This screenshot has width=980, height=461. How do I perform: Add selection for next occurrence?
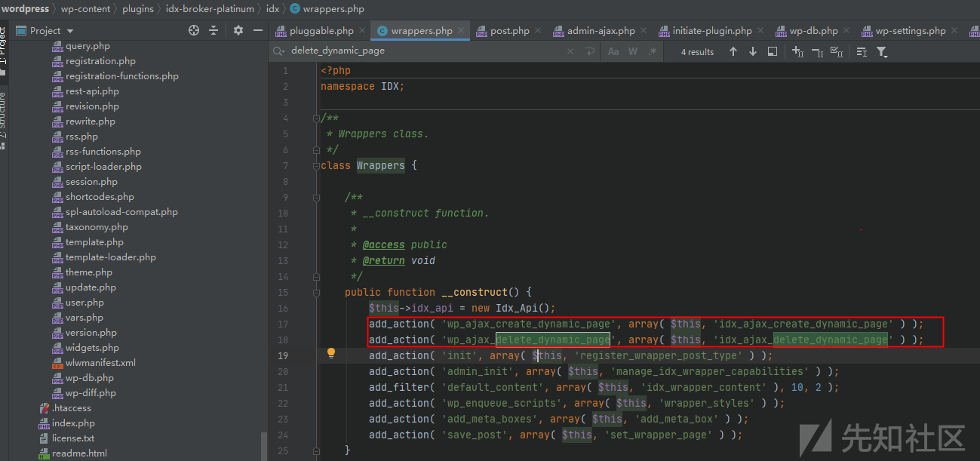tap(797, 51)
